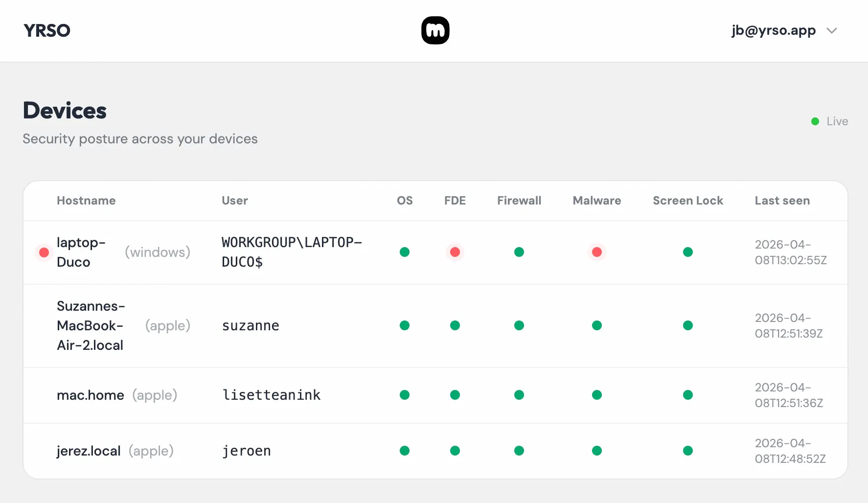Open the jb@yrso.app account dropdown chevron
Image resolution: width=868 pixels, height=503 pixels.
click(x=832, y=31)
